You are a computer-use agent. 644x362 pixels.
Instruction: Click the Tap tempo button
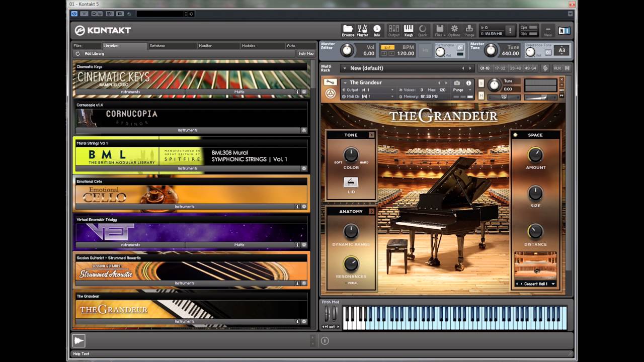425,50
